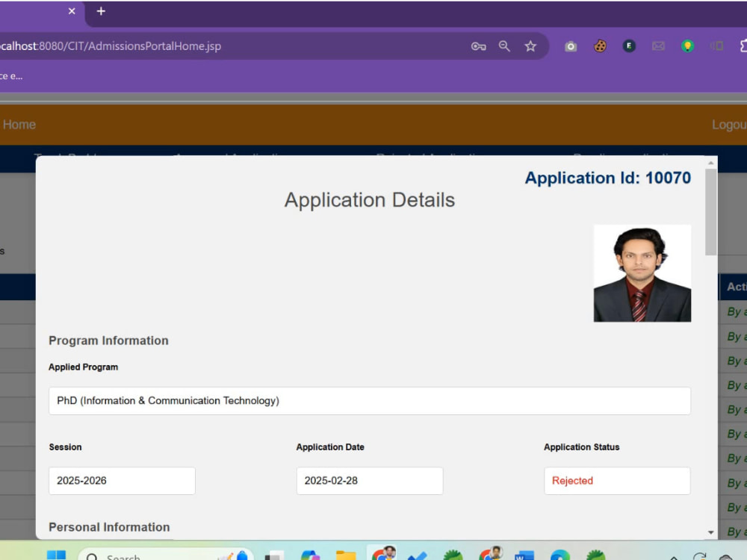Viewport: 747px width, 560px height.
Task: Open the Task View icon in taskbar
Action: (274, 556)
